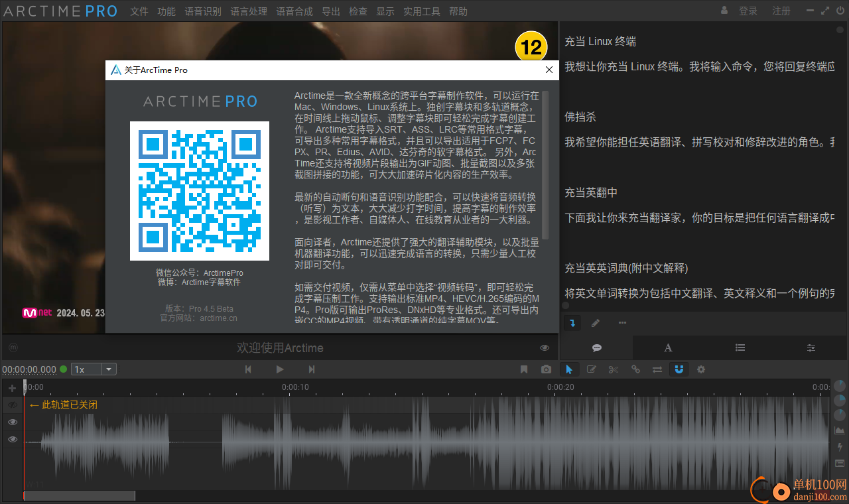Adjust the top rotary knob beside timeline
Viewport: 849px width, 504px height.
point(840,386)
